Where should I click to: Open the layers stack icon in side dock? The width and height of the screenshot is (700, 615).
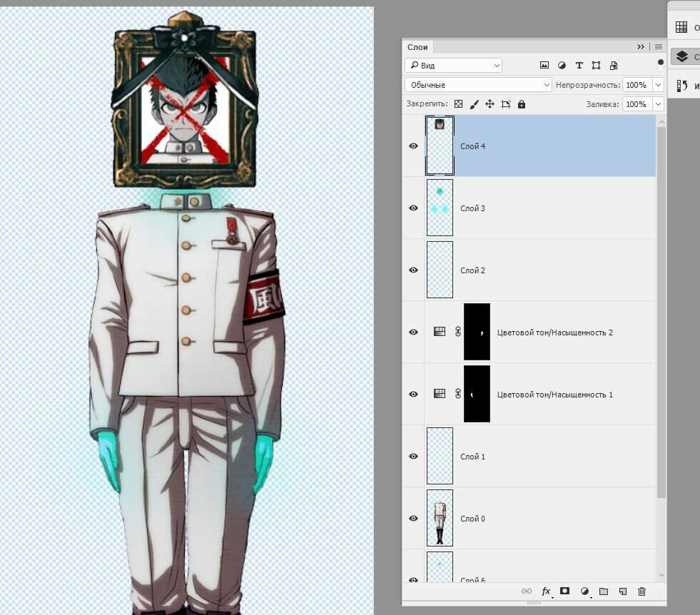pos(682,56)
